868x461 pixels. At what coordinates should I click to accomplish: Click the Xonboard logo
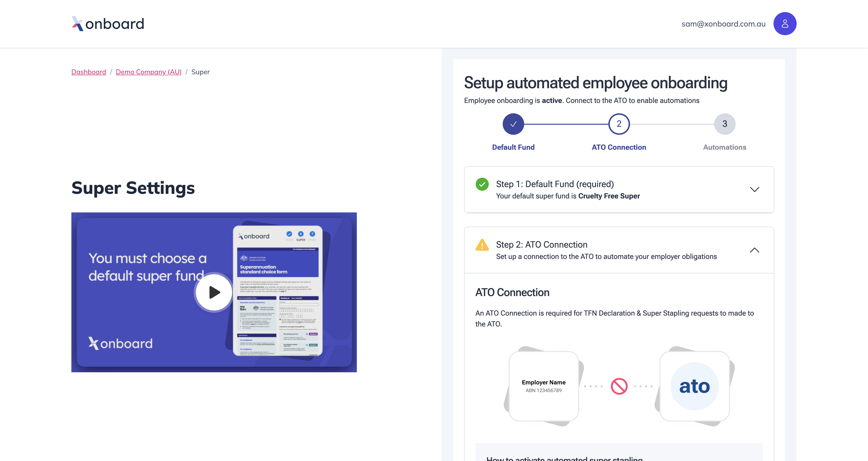(108, 23)
